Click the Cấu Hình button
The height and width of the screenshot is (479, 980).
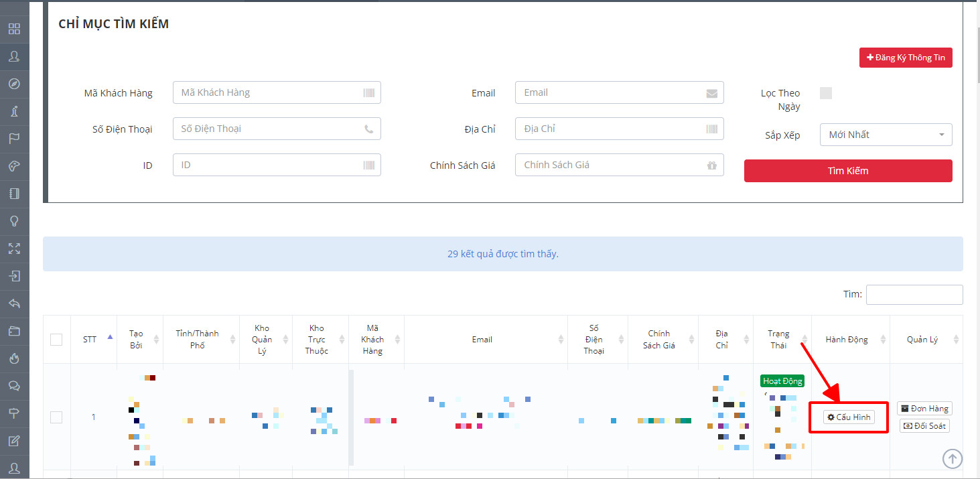[x=849, y=417]
